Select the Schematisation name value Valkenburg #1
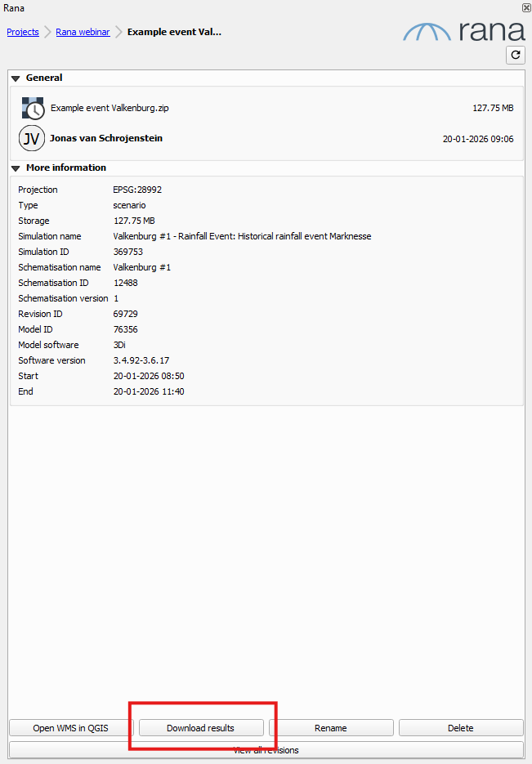 pos(141,267)
